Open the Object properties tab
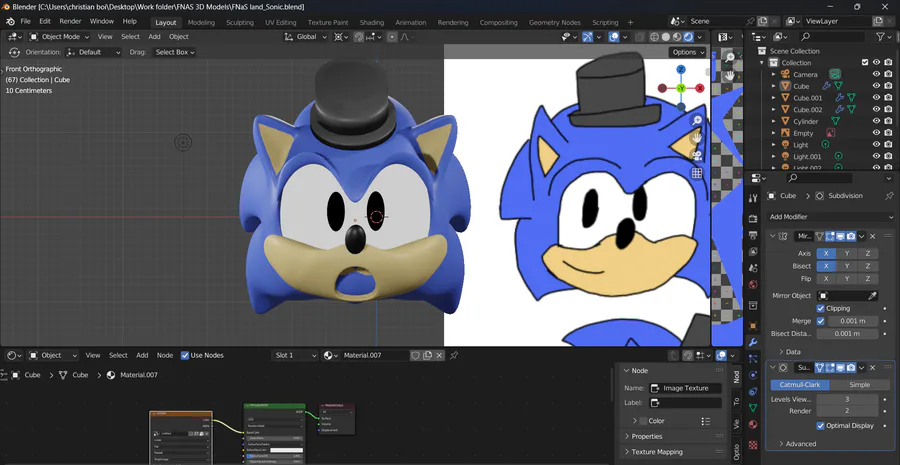This screenshot has width=900, height=465. click(x=753, y=326)
